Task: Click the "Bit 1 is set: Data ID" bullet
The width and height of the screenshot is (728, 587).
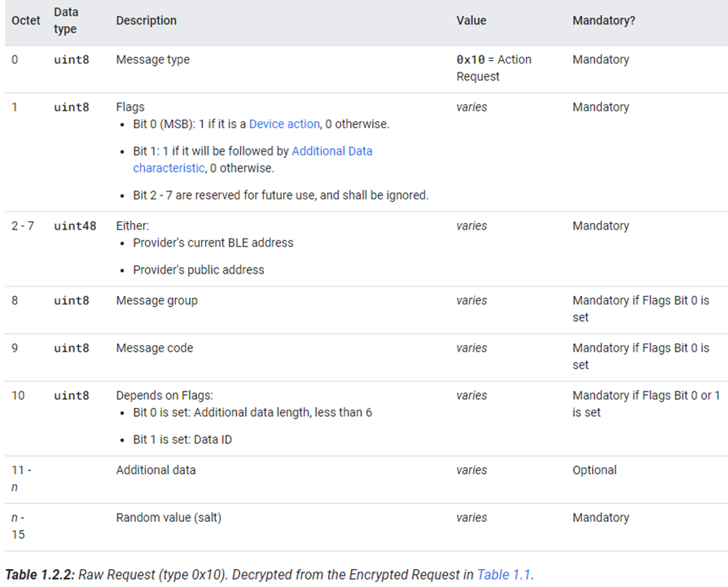Action: click(186, 440)
